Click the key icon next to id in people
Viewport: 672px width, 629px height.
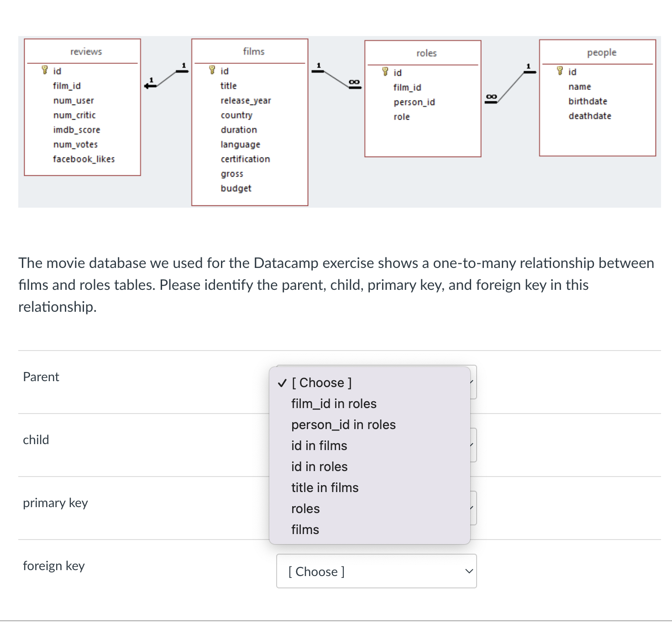tap(560, 71)
